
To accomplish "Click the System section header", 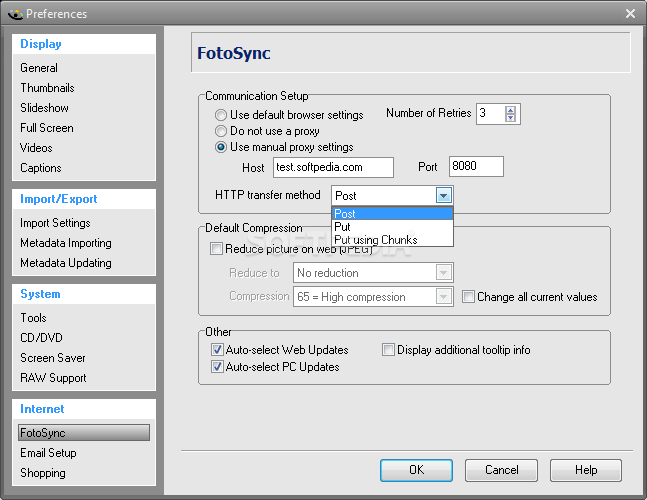I will [x=40, y=294].
